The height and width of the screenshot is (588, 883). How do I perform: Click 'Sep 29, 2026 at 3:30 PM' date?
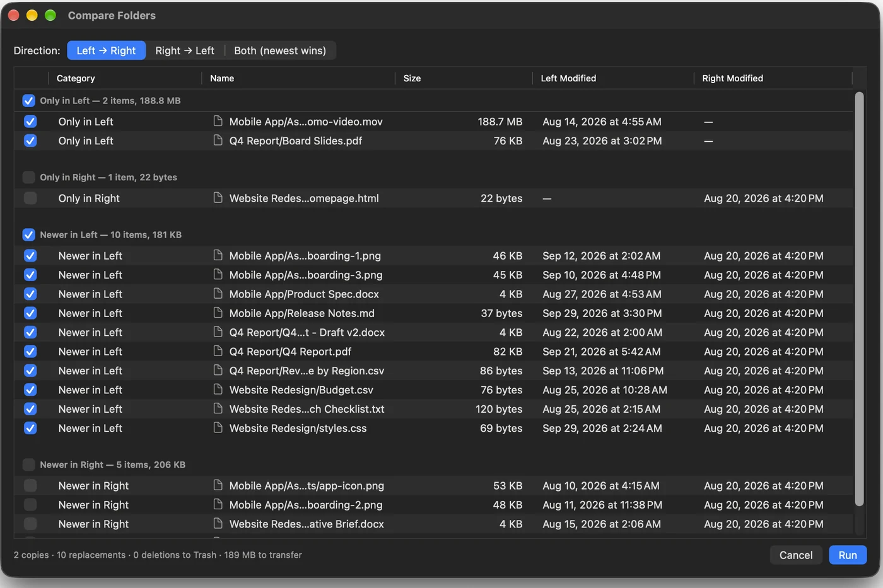(602, 313)
